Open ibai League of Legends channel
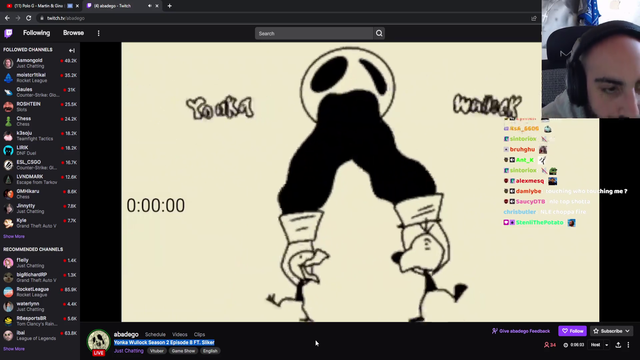The image size is (640, 360). click(40, 336)
